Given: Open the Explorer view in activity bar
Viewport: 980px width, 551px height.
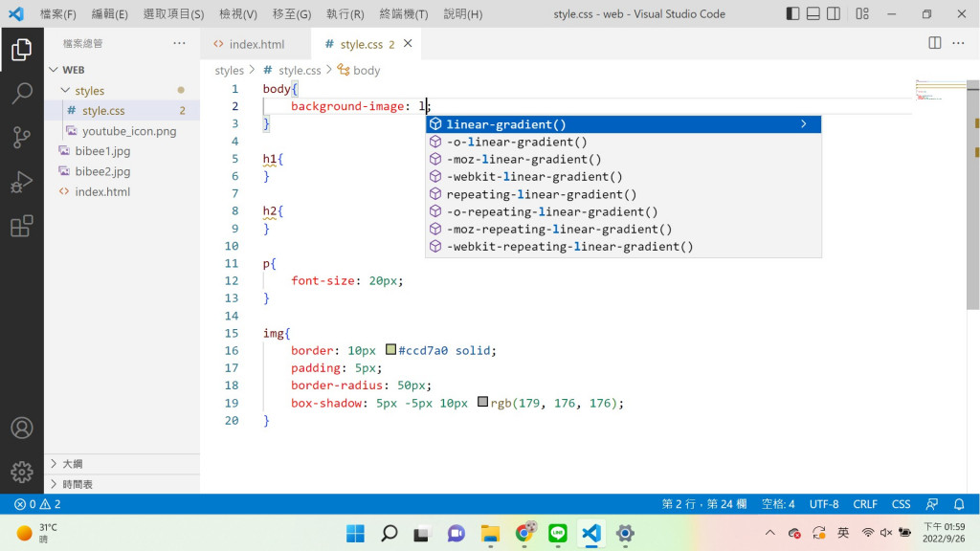Looking at the screenshot, I should (x=22, y=50).
